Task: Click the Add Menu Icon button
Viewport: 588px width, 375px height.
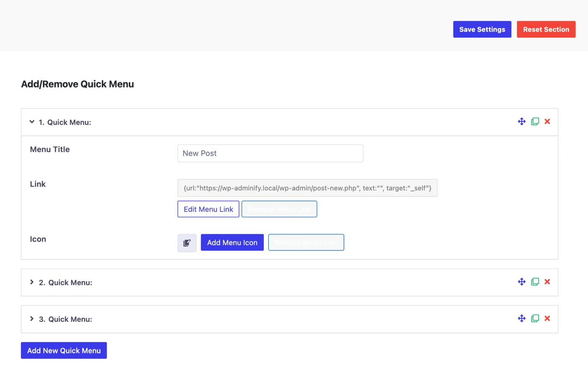Action: pos(232,242)
